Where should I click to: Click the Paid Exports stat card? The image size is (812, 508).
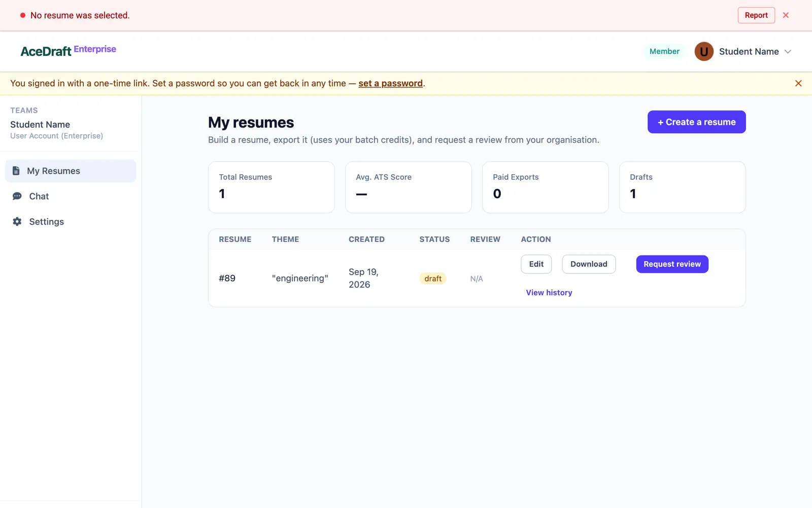(546, 187)
